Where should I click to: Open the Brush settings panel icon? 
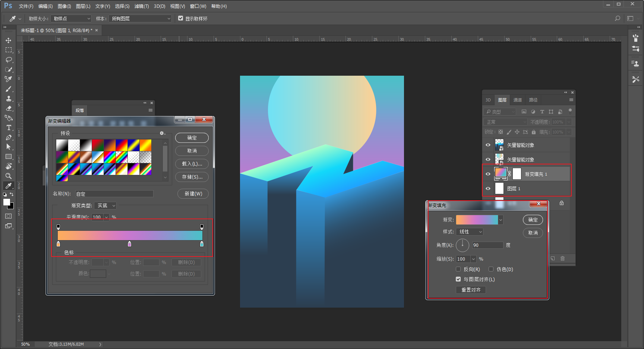point(636,49)
